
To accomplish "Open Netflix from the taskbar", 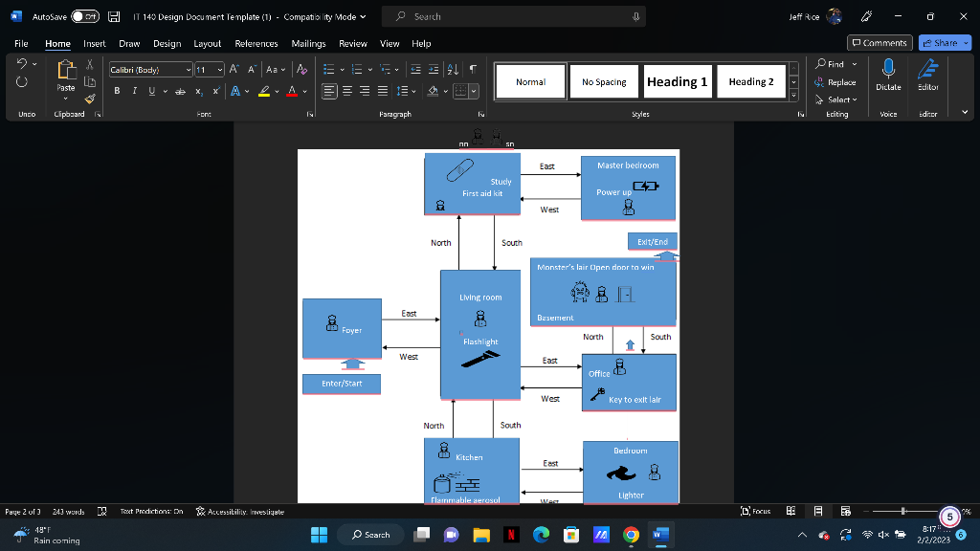I will pyautogui.click(x=512, y=534).
